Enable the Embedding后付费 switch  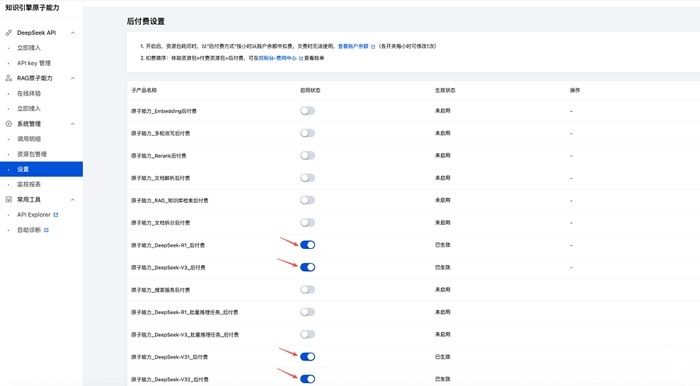click(308, 111)
